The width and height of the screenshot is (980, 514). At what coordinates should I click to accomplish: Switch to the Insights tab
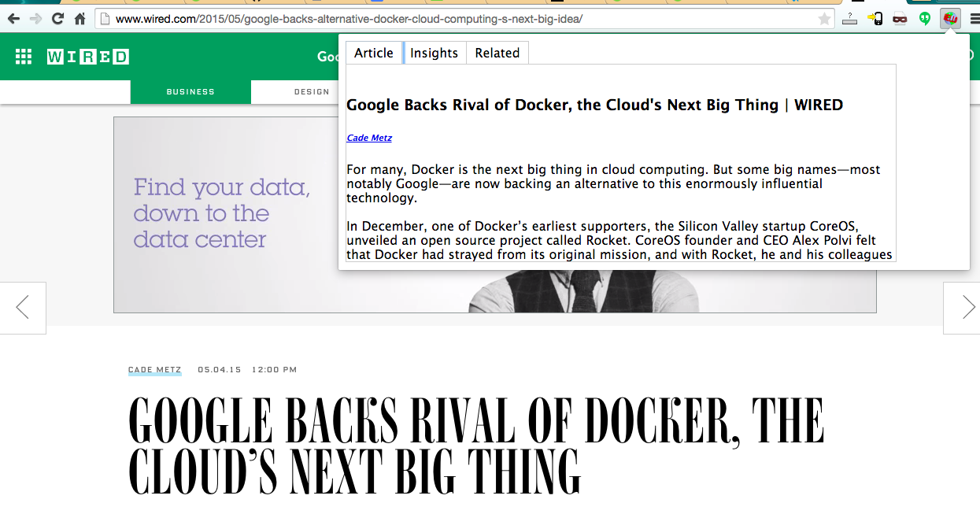(x=434, y=53)
